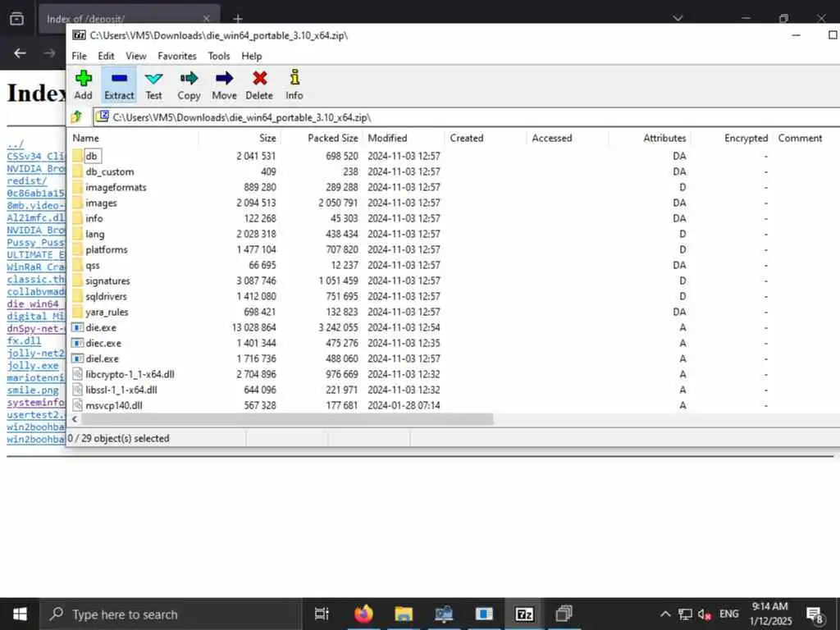
Task: Open a new browser tab
Action: click(x=238, y=19)
